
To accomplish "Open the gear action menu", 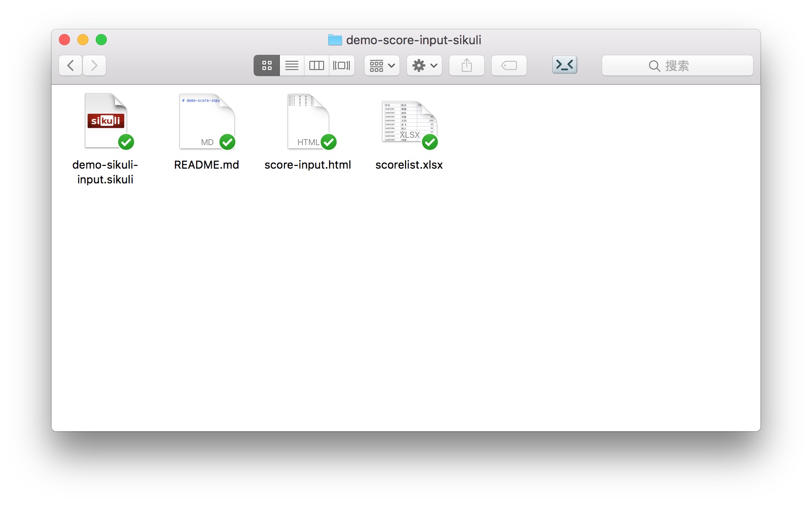I will coord(424,65).
